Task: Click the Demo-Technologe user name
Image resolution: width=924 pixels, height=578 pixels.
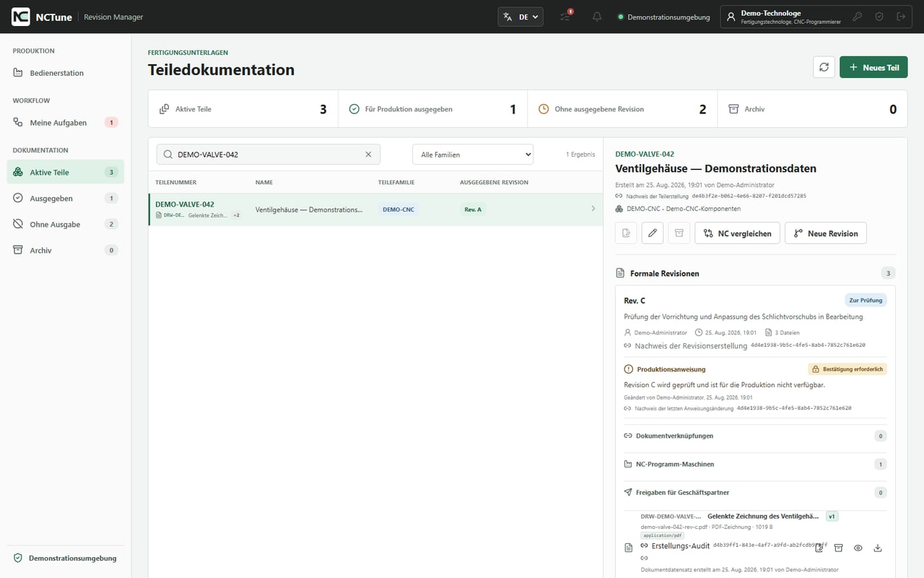Action: point(770,13)
